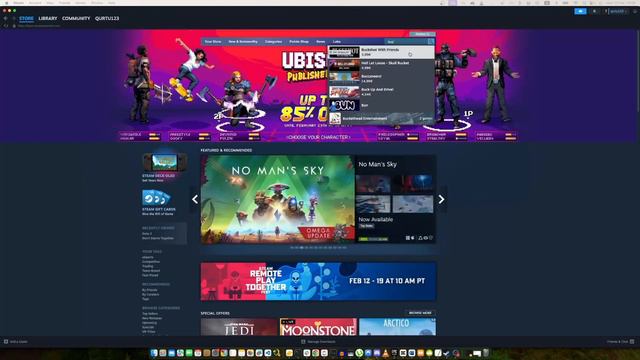Screen dimensions: 640x360
Task: Open Manage Downloads icon in bottom bar
Action: pyautogui.click(x=303, y=341)
